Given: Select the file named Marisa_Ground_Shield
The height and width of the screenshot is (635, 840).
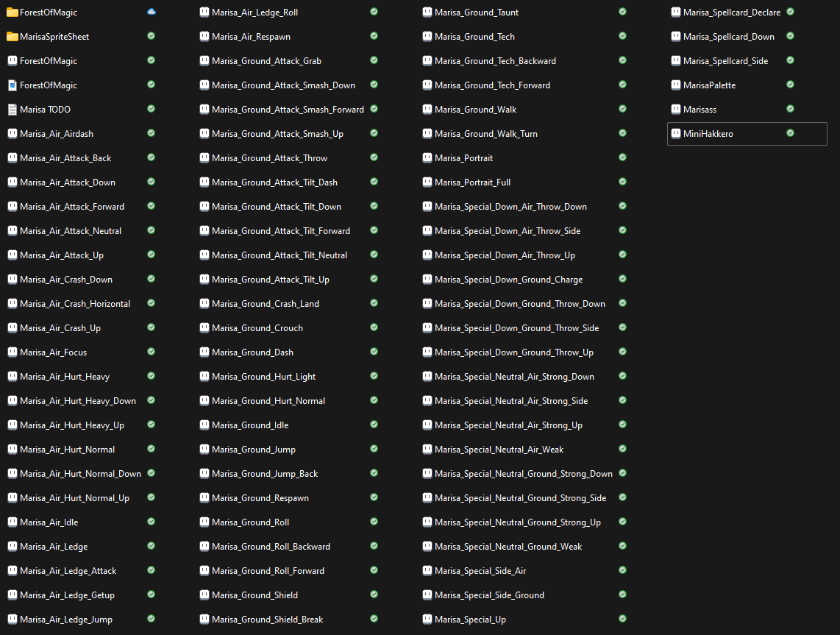Looking at the screenshot, I should pyautogui.click(x=255, y=595).
